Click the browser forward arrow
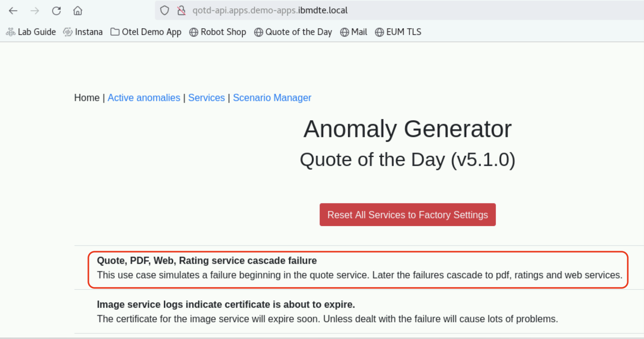The image size is (644, 339). coord(35,11)
